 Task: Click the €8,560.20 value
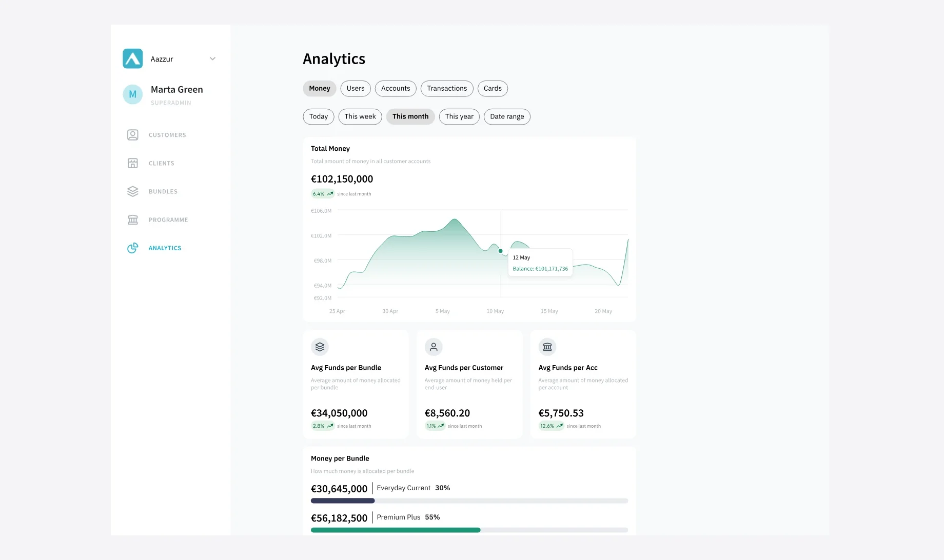(447, 413)
